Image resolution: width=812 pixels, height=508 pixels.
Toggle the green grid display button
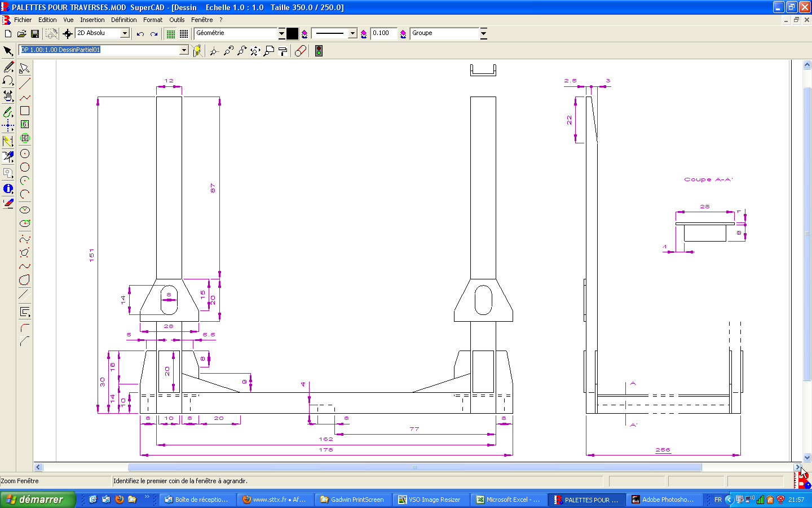[170, 34]
